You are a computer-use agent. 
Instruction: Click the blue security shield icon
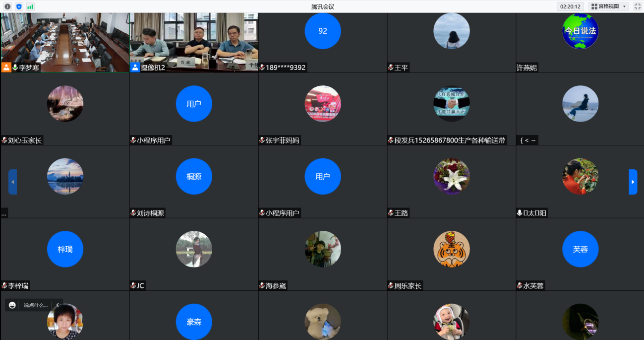(19, 6)
